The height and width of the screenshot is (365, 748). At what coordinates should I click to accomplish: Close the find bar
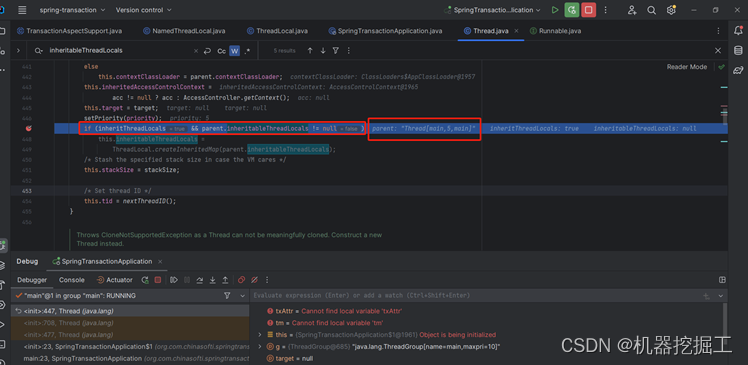(717, 51)
